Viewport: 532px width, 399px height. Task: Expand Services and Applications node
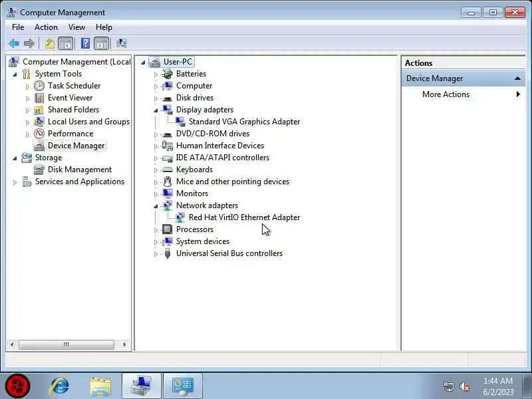pyautogui.click(x=15, y=182)
